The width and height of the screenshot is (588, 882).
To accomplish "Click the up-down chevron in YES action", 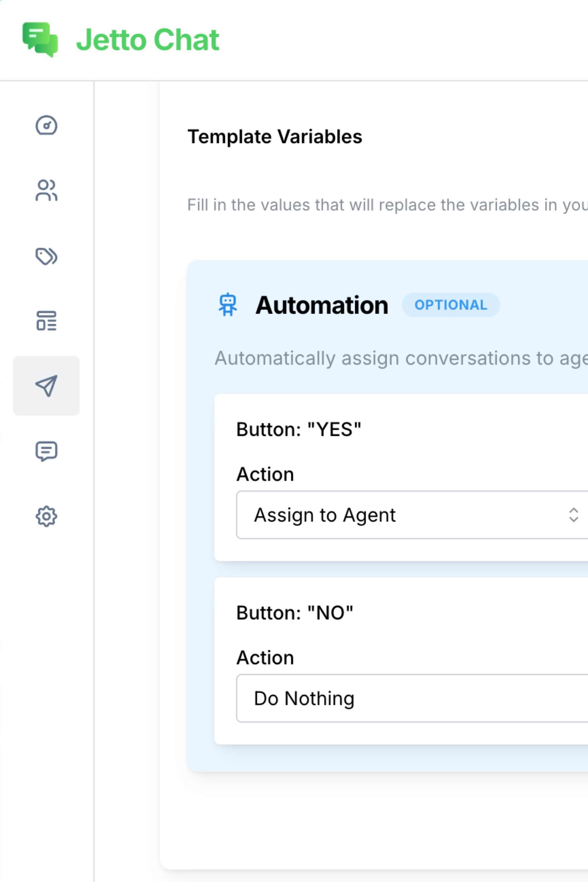I will [x=573, y=515].
